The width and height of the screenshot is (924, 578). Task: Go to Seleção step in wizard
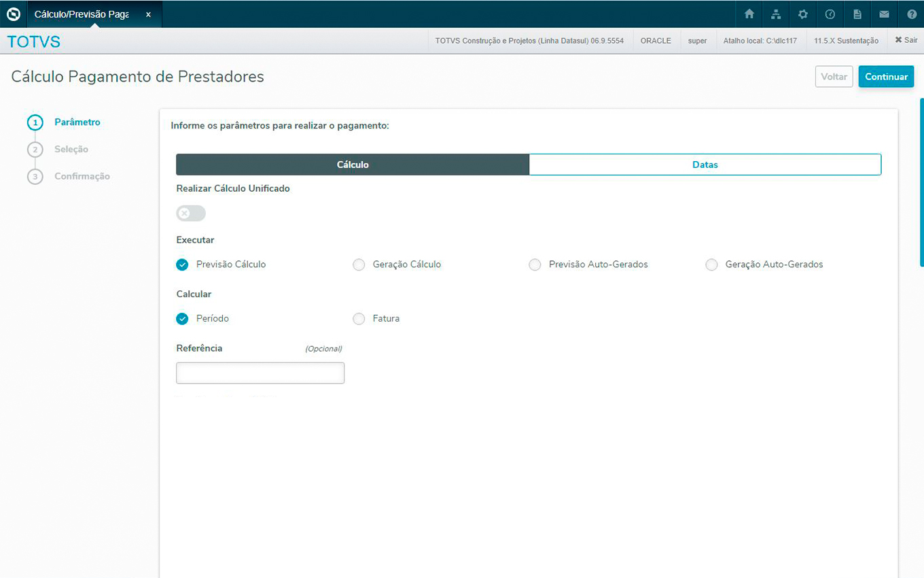pos(71,149)
